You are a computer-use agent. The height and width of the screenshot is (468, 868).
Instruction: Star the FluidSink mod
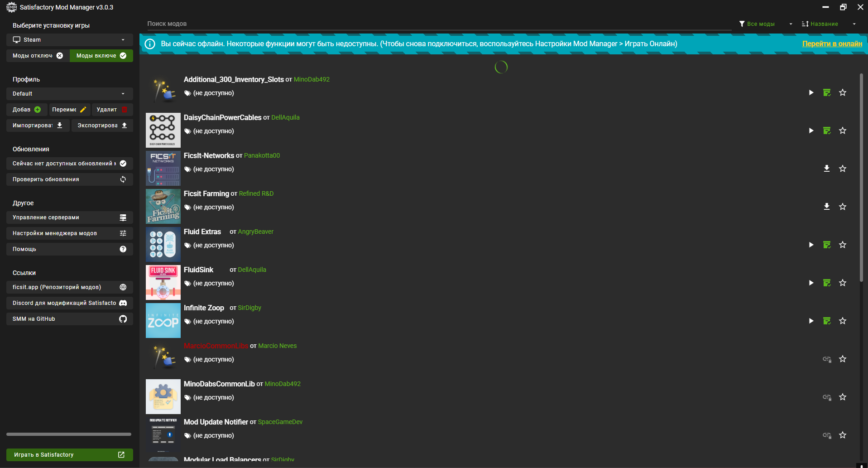(x=843, y=283)
